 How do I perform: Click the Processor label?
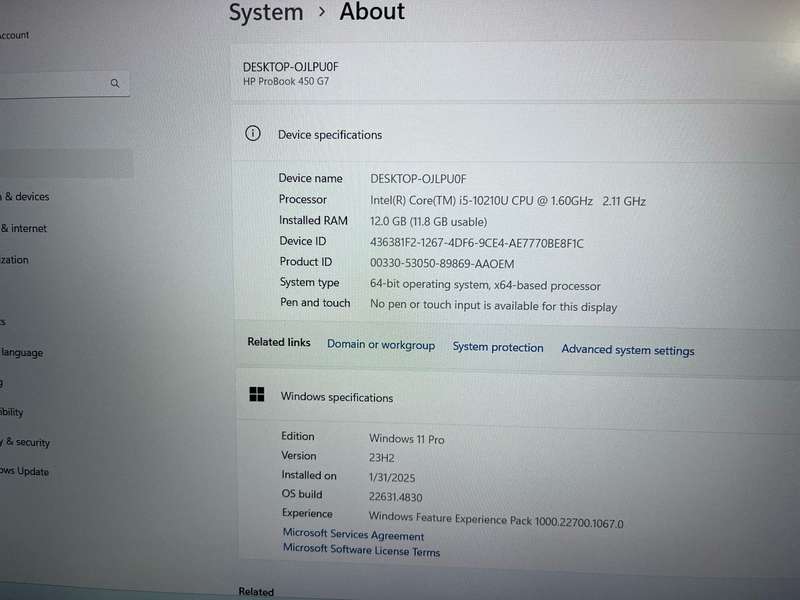click(x=303, y=199)
